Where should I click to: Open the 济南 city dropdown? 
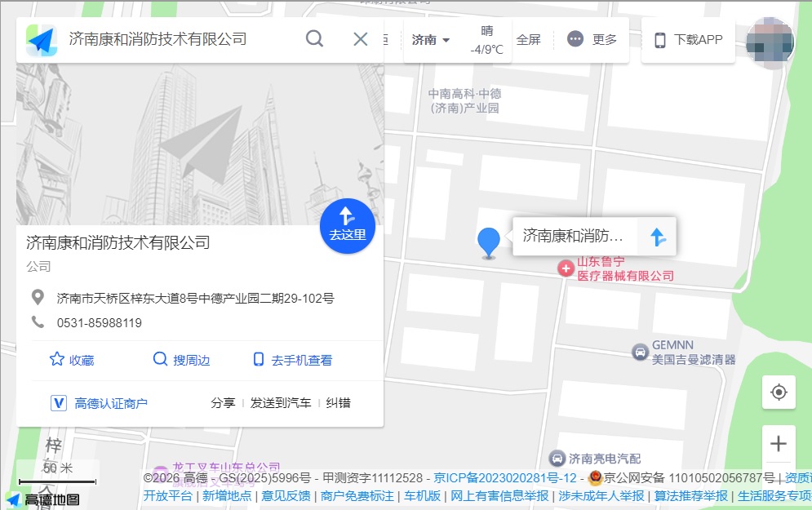[x=431, y=40]
